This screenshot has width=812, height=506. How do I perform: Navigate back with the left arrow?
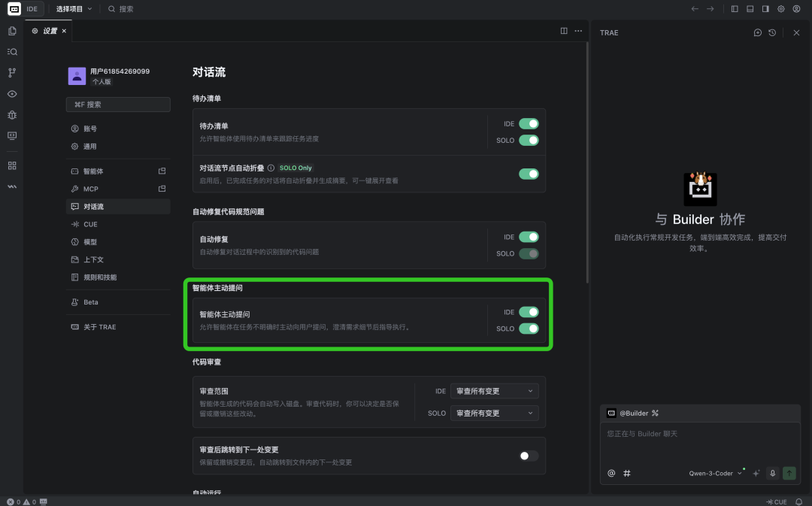(x=695, y=9)
